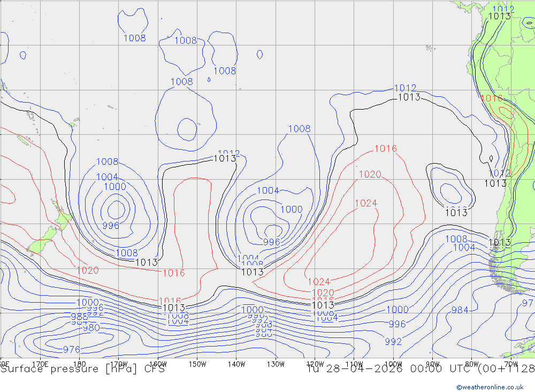The width and height of the screenshot is (535, 392).
Task: Click the 120W longitude label
Action: click(x=315, y=364)
